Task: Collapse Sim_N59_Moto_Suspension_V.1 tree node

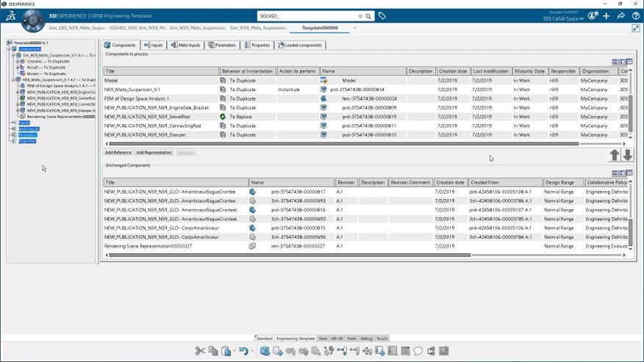Action: point(13,55)
